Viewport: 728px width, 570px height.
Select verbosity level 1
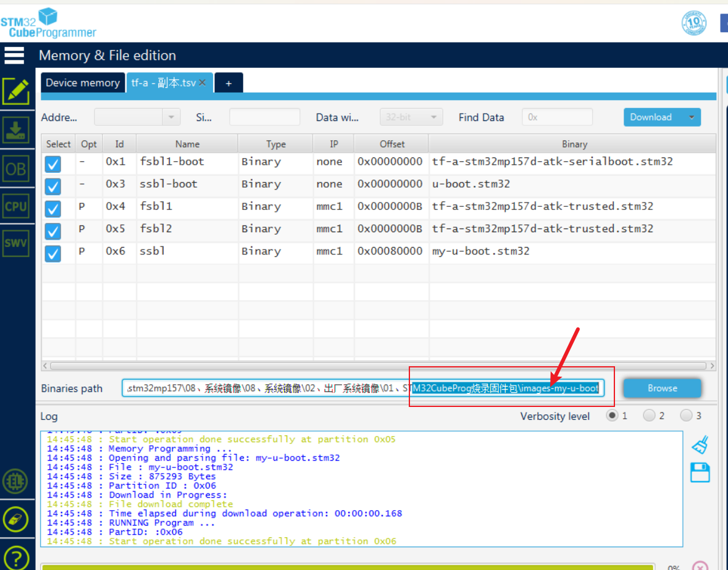click(x=612, y=416)
